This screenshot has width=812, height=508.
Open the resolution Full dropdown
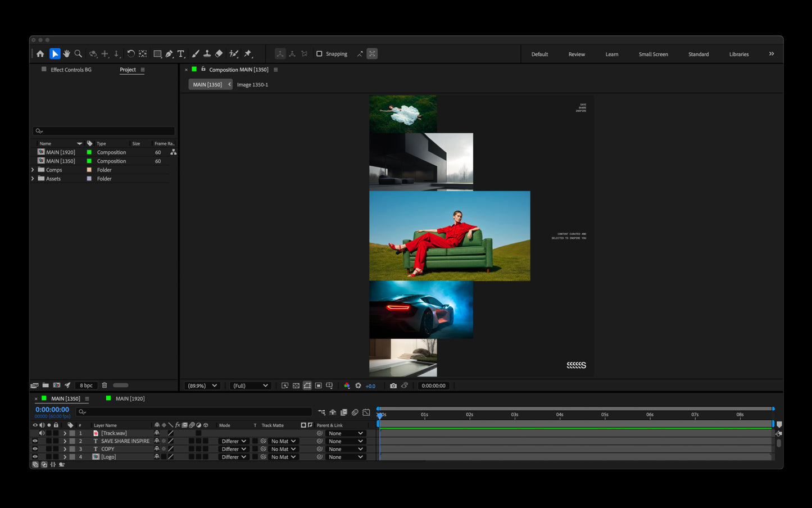click(x=250, y=385)
